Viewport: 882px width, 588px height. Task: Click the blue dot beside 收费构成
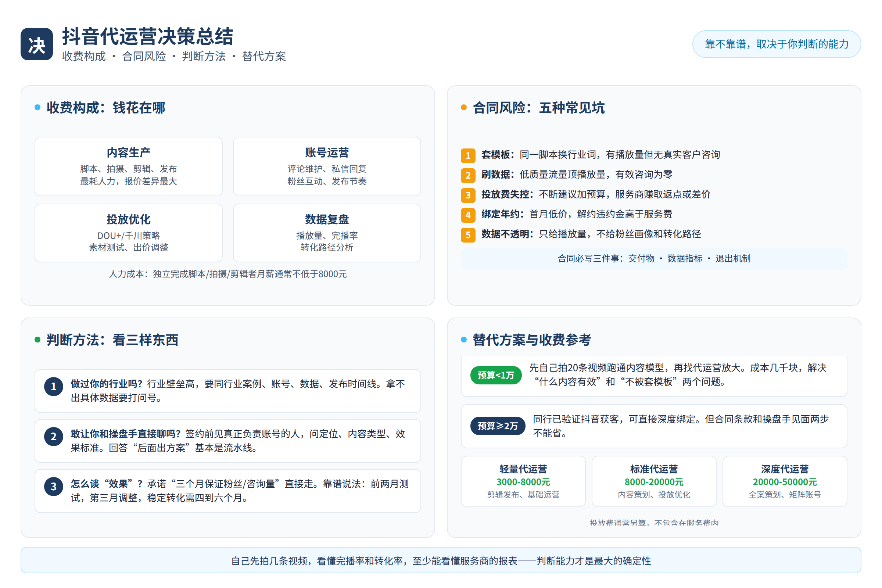coord(37,108)
